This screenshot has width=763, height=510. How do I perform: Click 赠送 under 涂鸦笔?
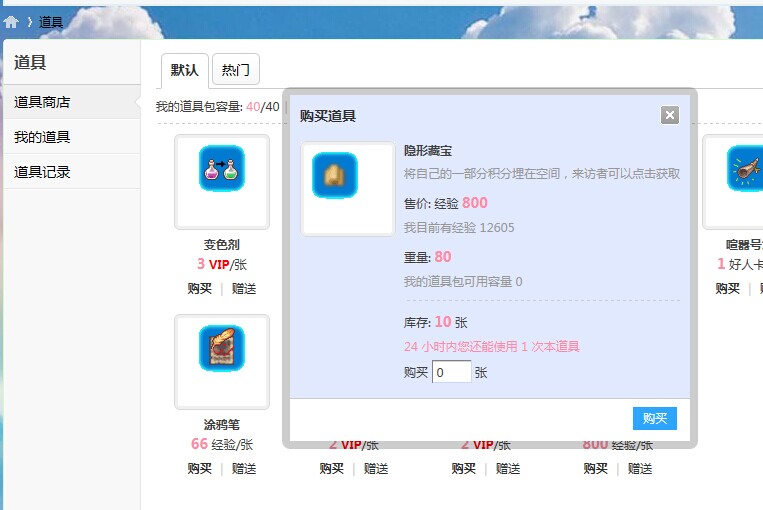(x=244, y=469)
